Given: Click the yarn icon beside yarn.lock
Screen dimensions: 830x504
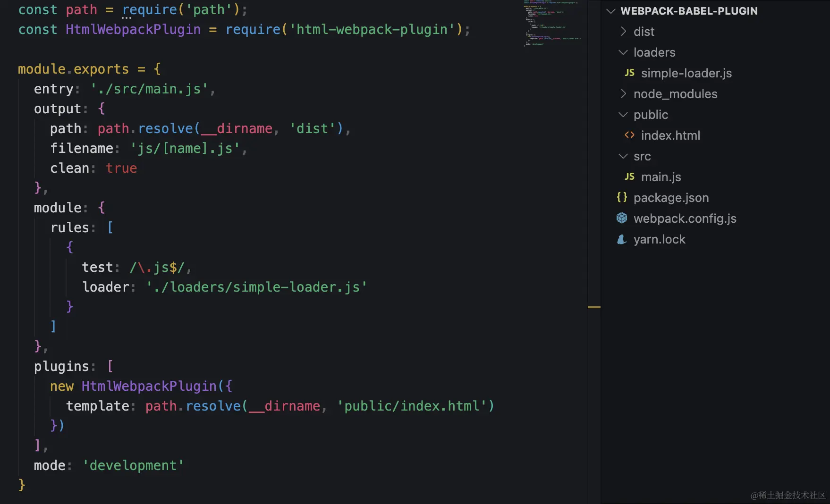Looking at the screenshot, I should [x=622, y=239].
